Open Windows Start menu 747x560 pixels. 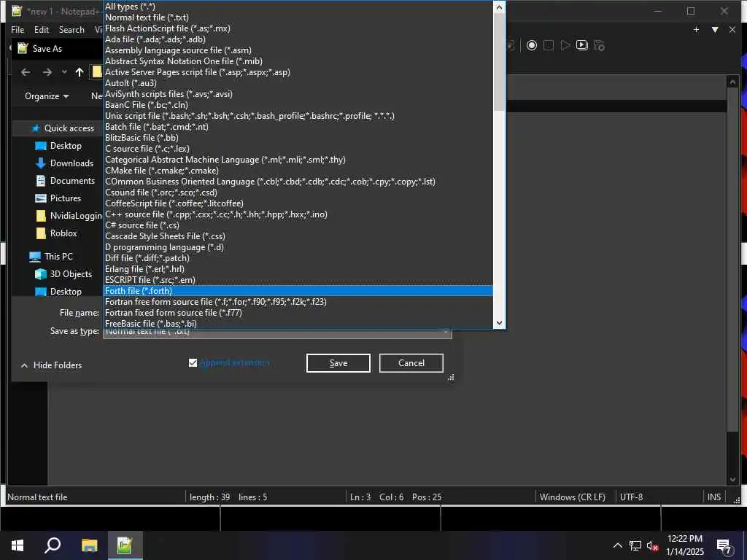click(18, 545)
